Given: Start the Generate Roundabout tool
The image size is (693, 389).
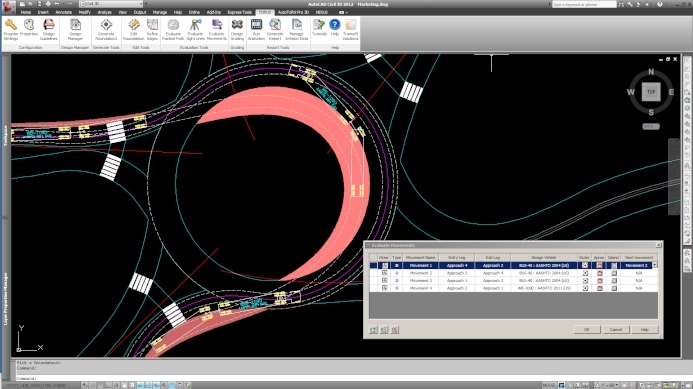Looking at the screenshot, I should pos(106,30).
